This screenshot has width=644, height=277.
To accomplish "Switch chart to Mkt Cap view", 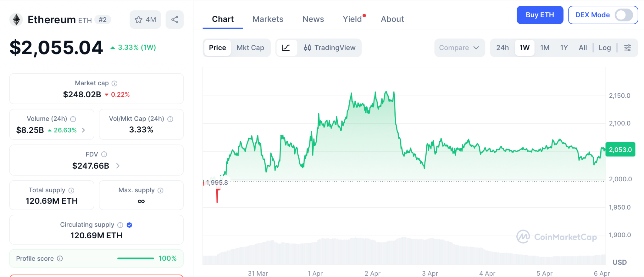I will 250,48.
